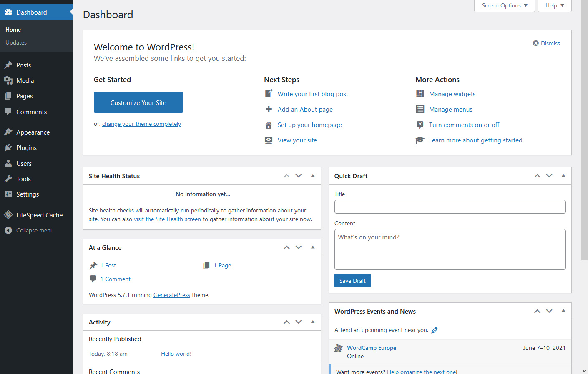Click the Collapse menu arrow icon

[x=8, y=230]
